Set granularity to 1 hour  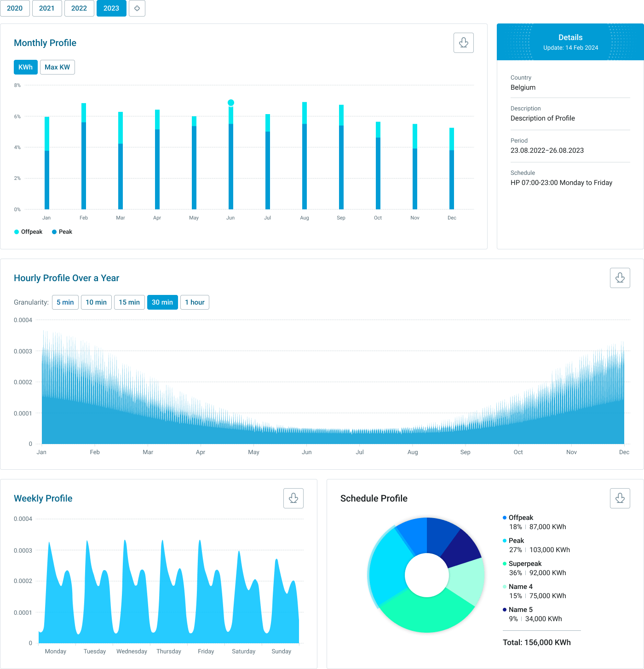(x=195, y=302)
